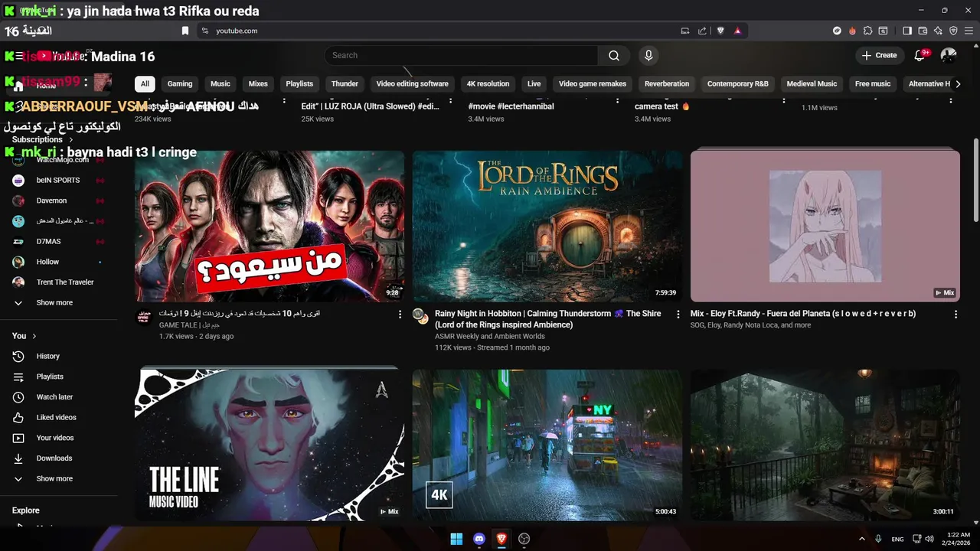Open the 4K NY rainy street thumbnail

click(547, 444)
